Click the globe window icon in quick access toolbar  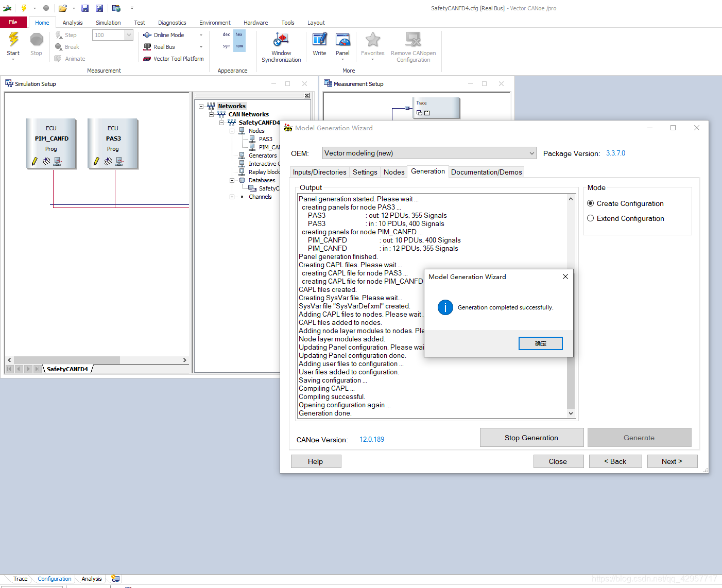(x=116, y=8)
